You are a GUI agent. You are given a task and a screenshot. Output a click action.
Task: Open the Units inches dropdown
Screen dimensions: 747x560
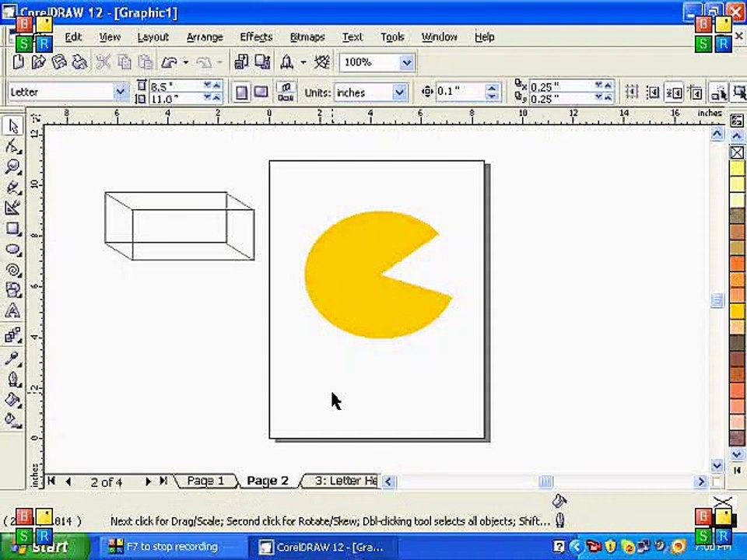(400, 93)
